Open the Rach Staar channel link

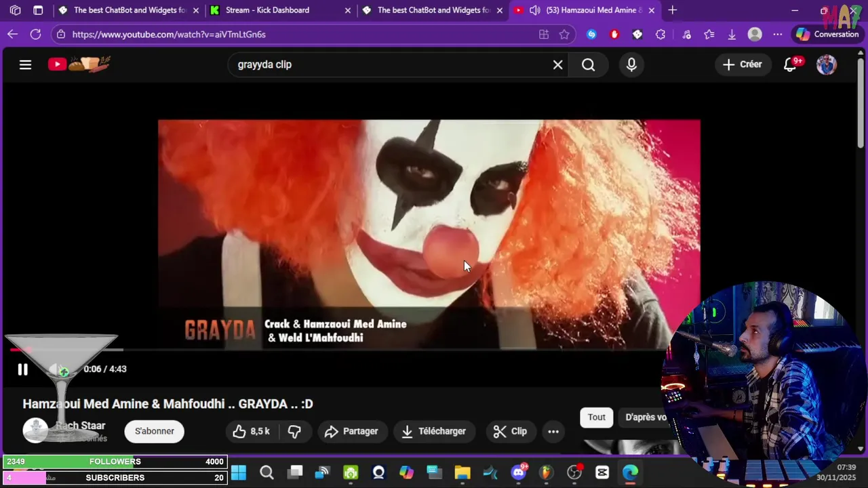[x=80, y=426]
